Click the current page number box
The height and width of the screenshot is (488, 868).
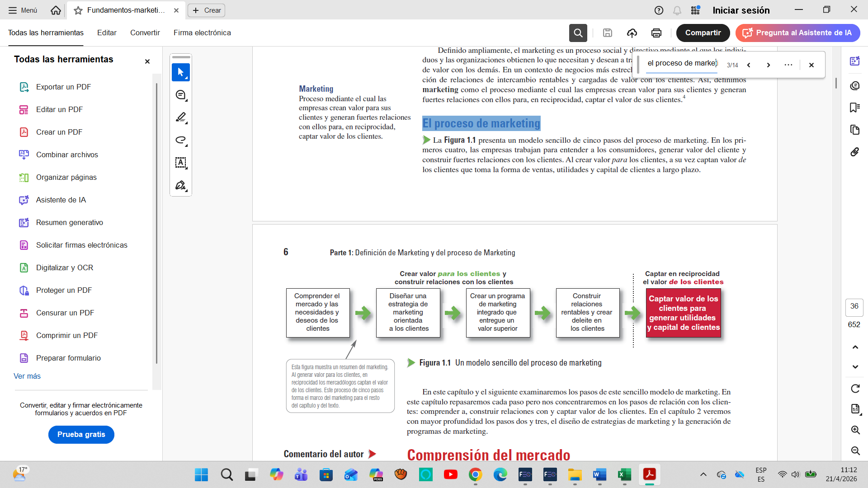pyautogui.click(x=854, y=307)
